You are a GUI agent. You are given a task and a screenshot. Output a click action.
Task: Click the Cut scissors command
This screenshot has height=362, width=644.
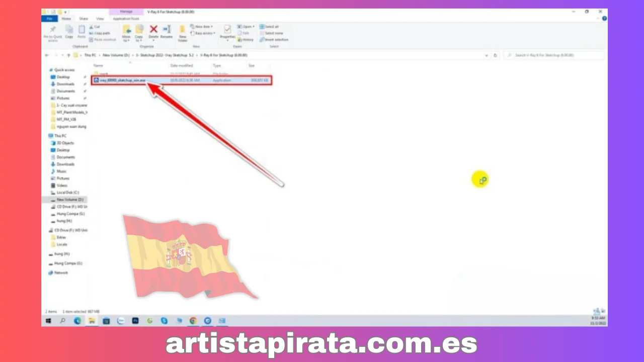[95, 27]
